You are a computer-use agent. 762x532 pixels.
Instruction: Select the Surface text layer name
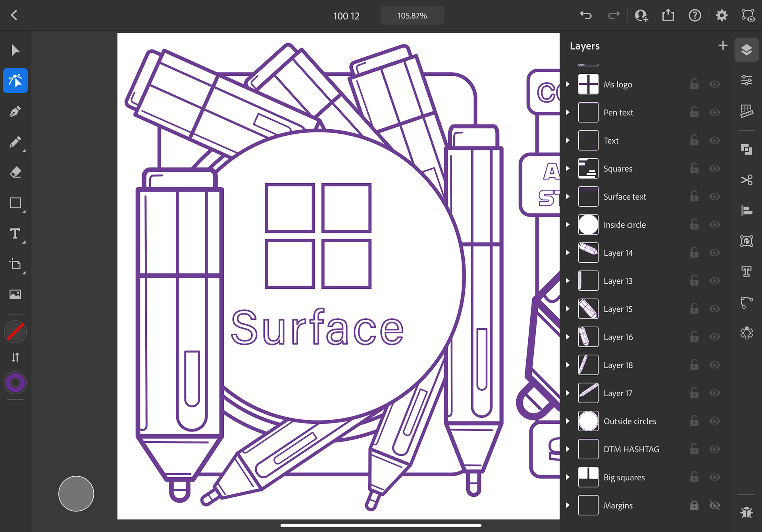coord(625,197)
